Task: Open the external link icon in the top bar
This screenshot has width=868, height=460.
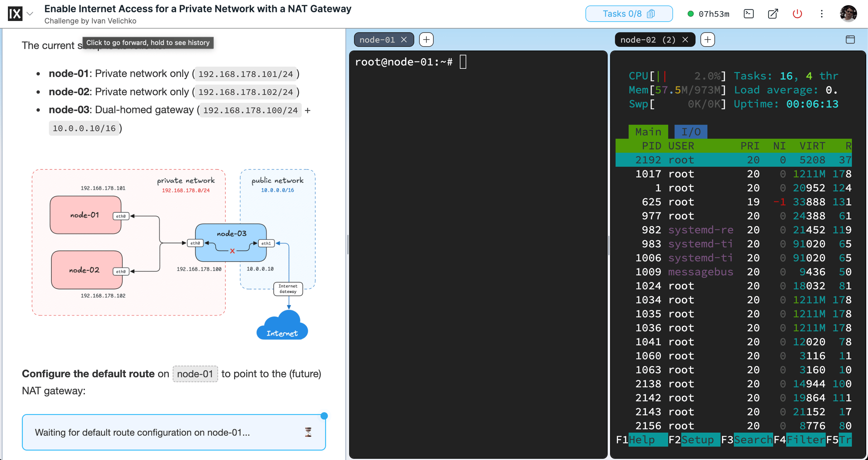Action: pyautogui.click(x=773, y=14)
